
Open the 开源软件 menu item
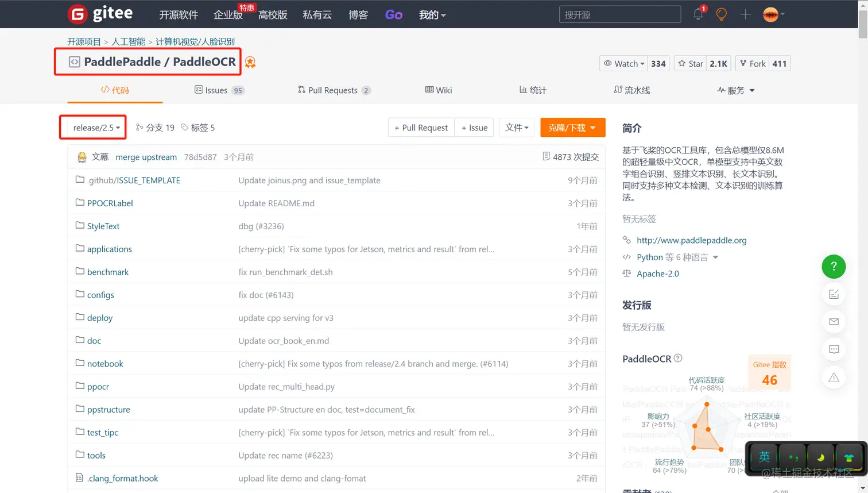click(179, 15)
